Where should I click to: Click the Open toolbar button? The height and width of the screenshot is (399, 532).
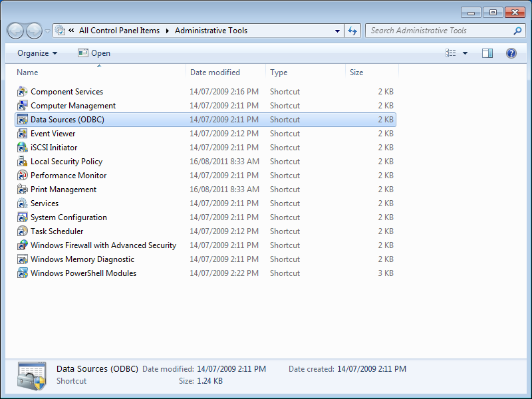click(x=94, y=53)
